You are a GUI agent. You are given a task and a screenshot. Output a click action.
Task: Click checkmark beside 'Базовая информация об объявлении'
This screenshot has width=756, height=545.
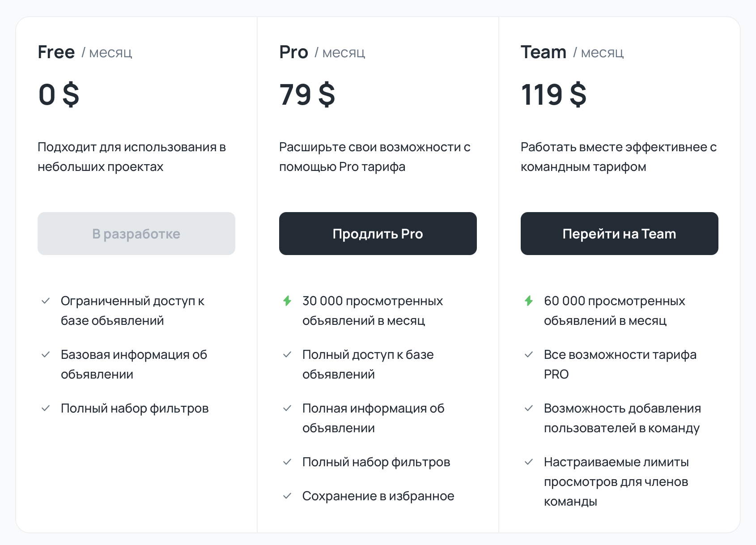(46, 355)
